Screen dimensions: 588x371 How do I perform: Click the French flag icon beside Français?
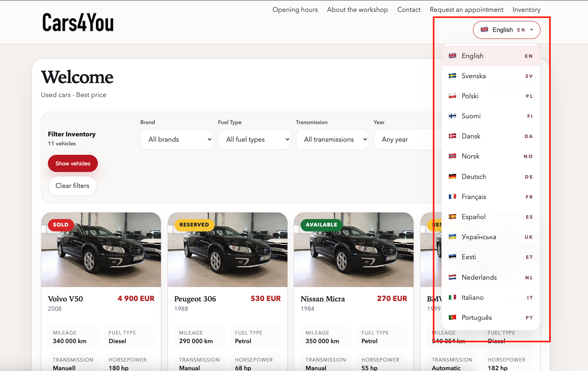click(452, 197)
